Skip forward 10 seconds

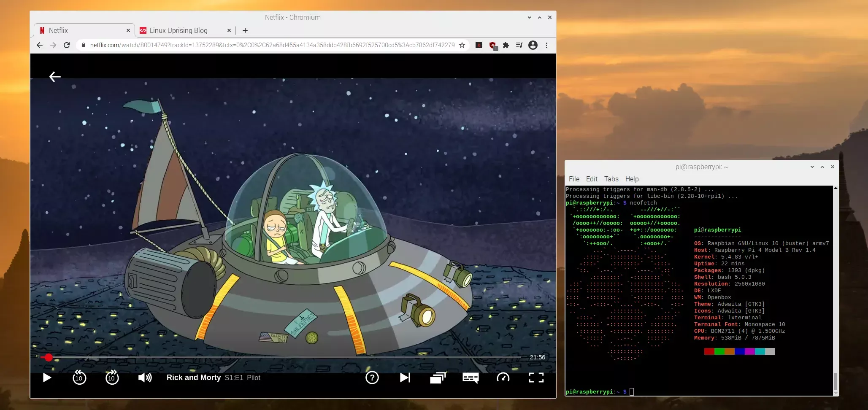point(112,378)
